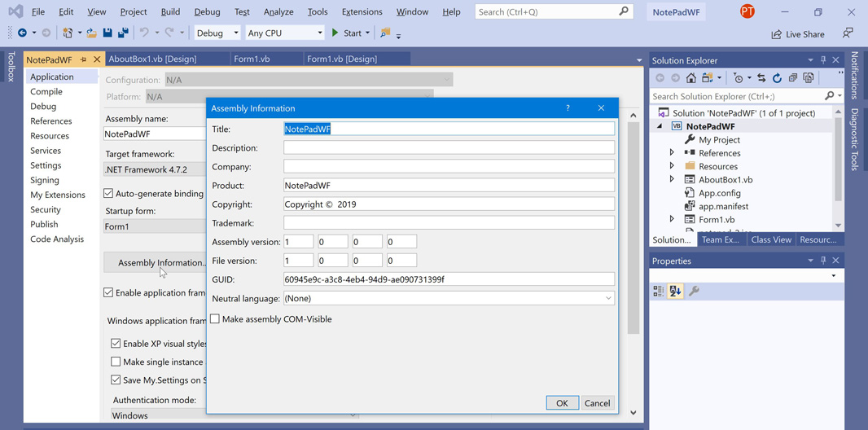The image size is (868, 430).
Task: Check the Make single instance option
Action: pyautogui.click(x=116, y=362)
